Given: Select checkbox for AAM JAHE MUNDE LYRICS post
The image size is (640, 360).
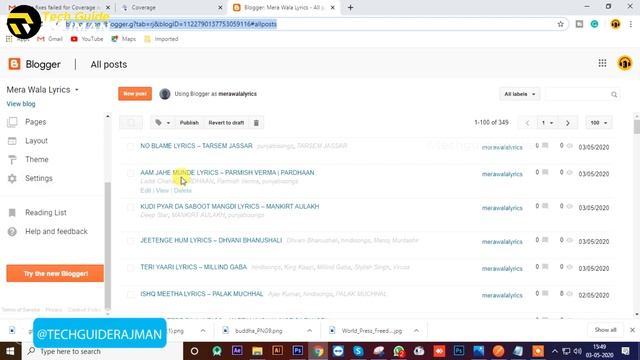Looking at the screenshot, I should [130, 173].
